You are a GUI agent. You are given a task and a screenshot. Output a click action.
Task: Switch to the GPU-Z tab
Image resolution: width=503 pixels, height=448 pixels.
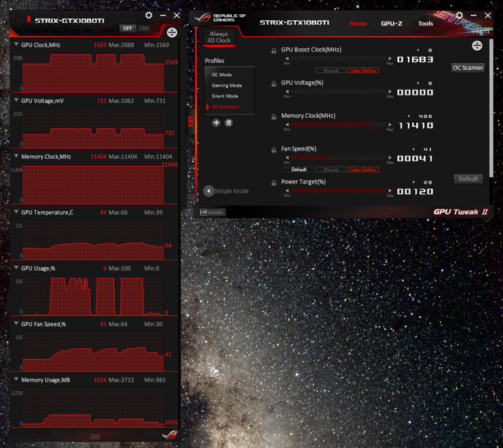pyautogui.click(x=391, y=23)
